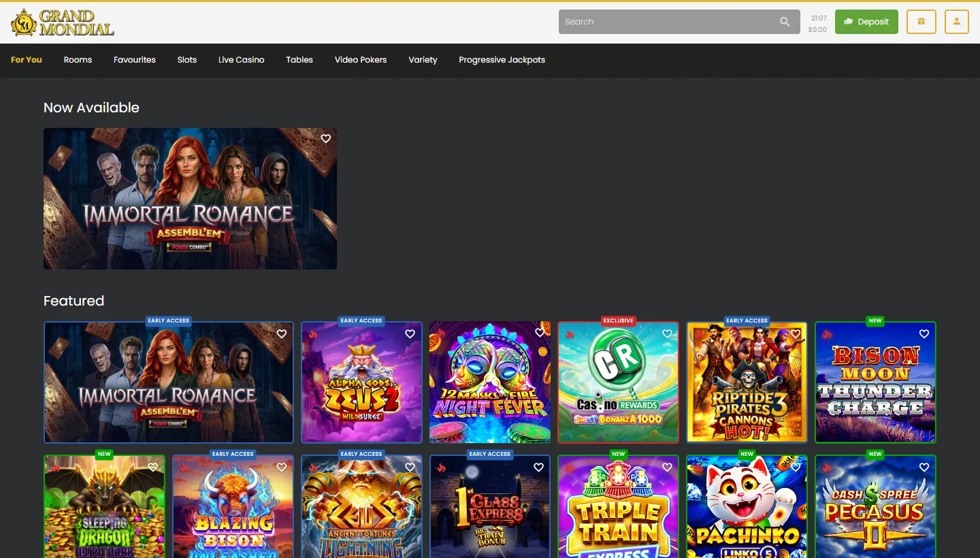This screenshot has height=558, width=980.
Task: Open the Tables tab
Action: [x=299, y=60]
